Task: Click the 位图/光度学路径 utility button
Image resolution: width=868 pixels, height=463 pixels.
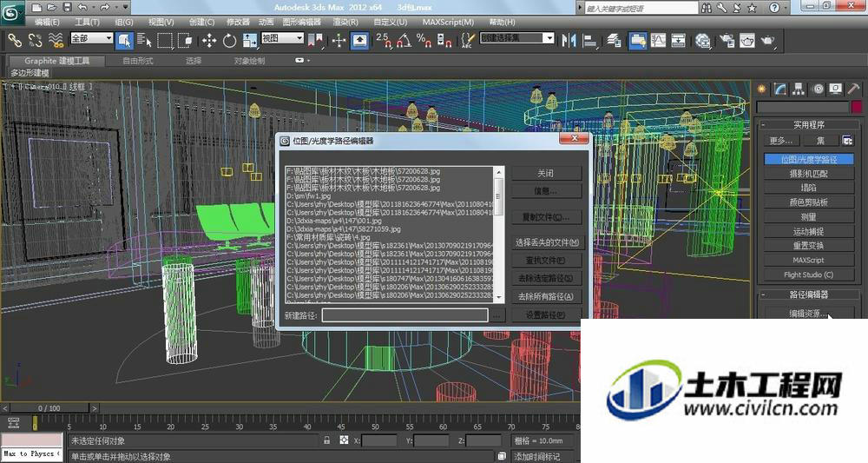Action: (809, 160)
